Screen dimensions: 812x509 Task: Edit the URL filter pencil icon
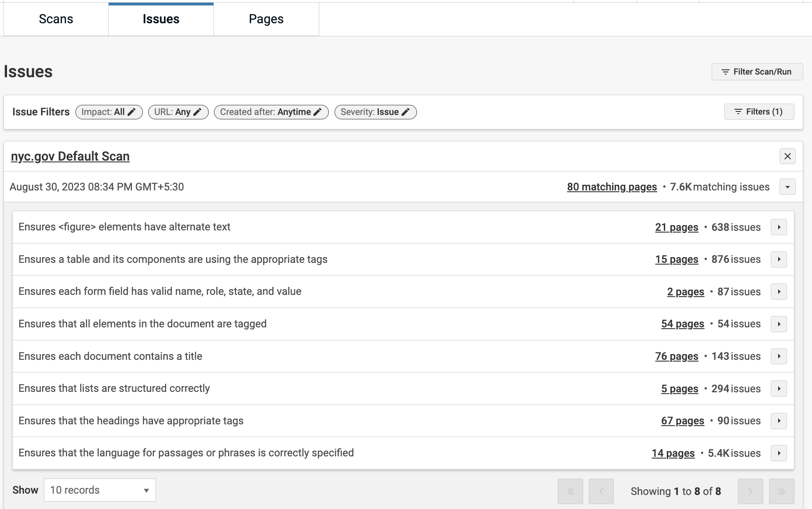tap(198, 112)
